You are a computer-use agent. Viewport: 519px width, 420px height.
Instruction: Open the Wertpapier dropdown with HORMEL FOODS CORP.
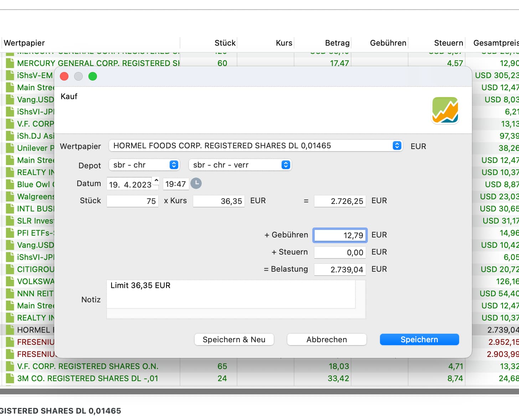tap(256, 145)
